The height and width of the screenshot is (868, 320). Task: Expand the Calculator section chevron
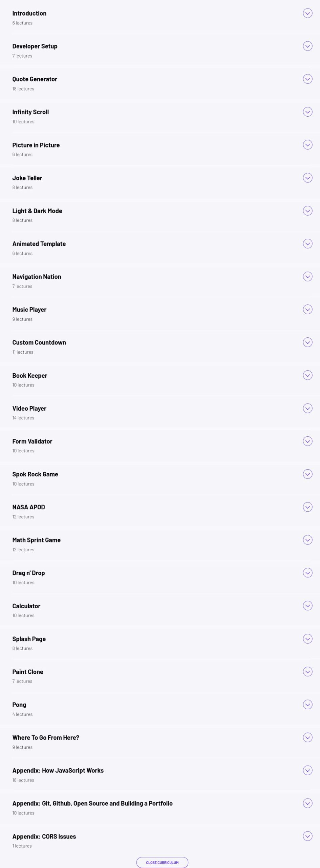[307, 606]
